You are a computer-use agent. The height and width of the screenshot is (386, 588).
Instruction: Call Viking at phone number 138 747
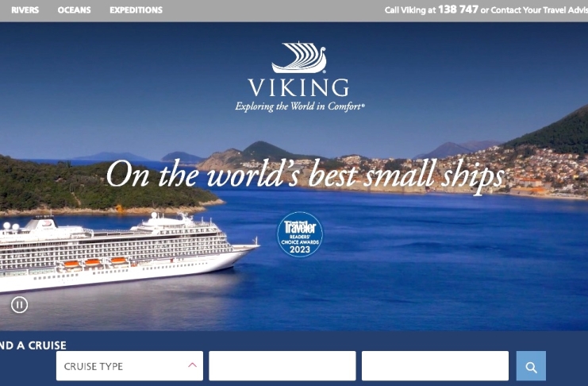coord(458,10)
